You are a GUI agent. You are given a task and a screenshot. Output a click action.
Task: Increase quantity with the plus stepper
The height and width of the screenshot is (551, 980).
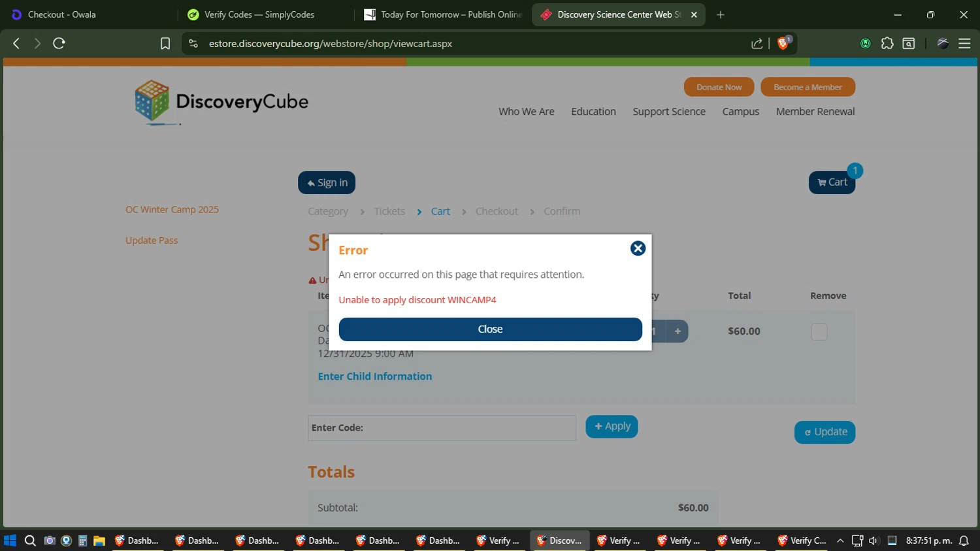coord(678,331)
